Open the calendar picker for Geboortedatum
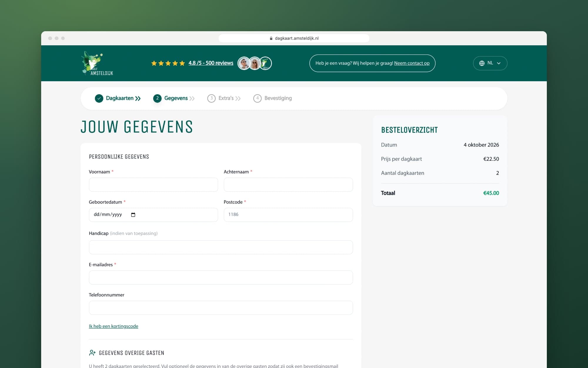This screenshot has width=588, height=368. 133,215
